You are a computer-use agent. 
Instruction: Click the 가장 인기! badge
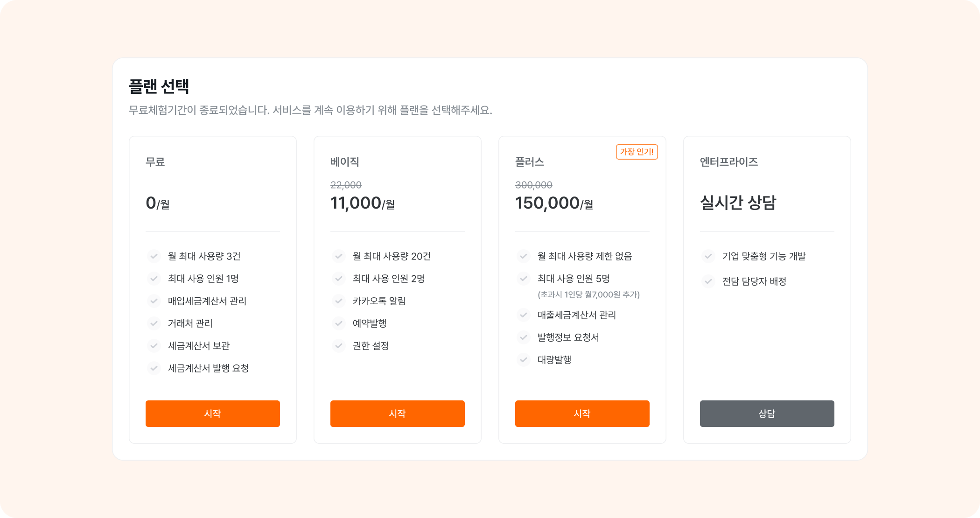637,152
